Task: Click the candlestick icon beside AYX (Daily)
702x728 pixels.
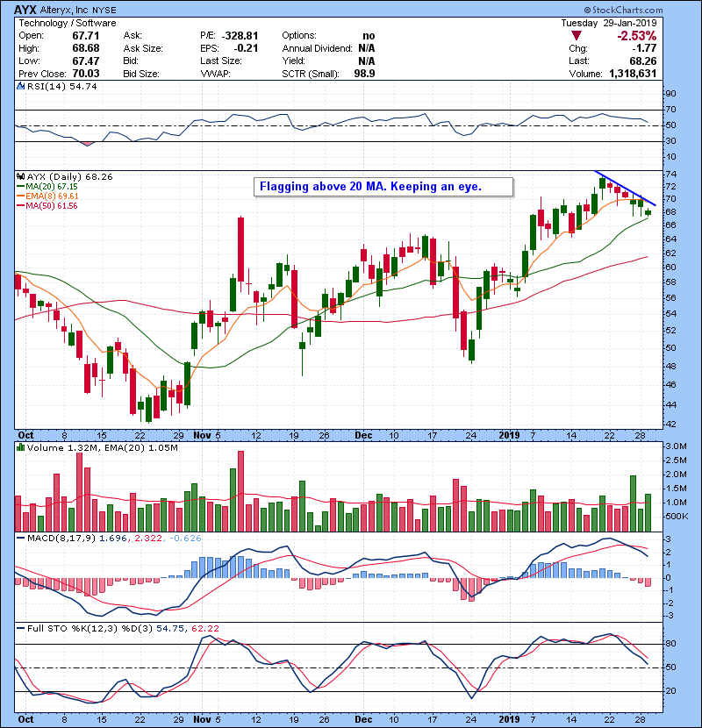Action: coord(20,176)
